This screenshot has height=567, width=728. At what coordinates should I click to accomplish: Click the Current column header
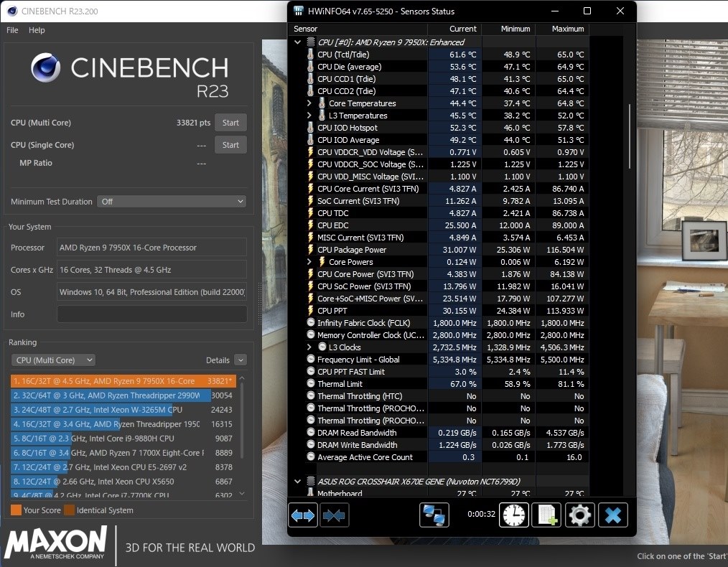click(454, 29)
